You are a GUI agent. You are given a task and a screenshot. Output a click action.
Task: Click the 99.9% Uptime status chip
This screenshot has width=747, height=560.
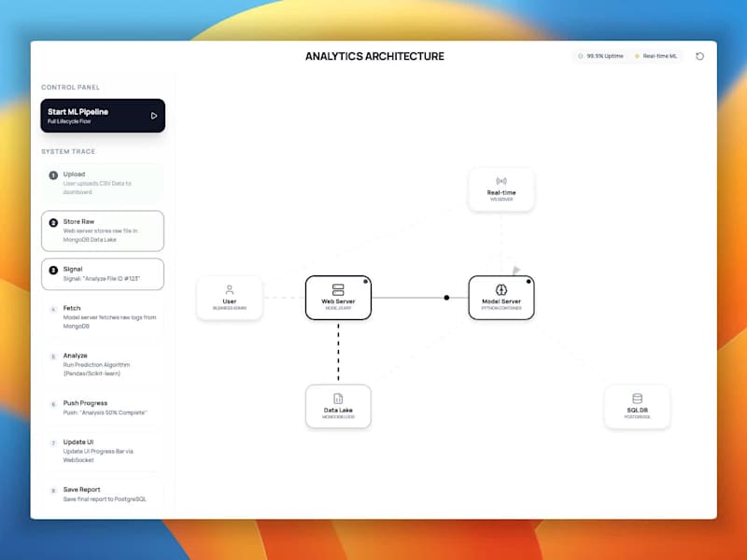tap(601, 55)
